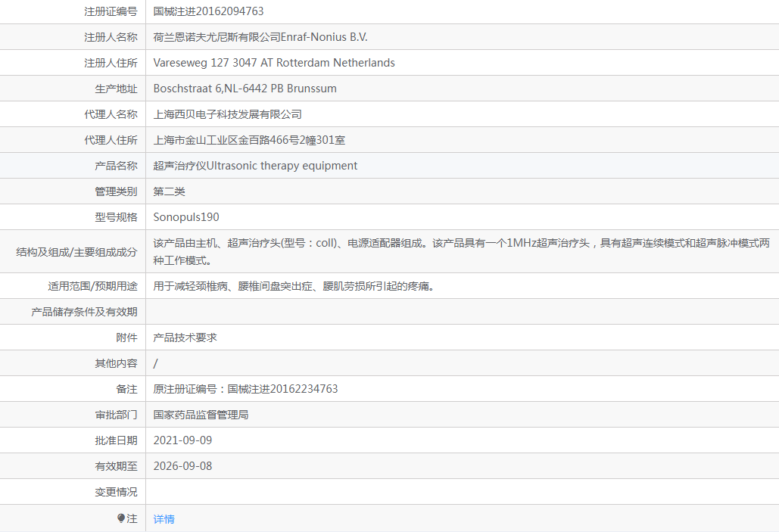The height and width of the screenshot is (532, 779).
Task: Click agent address 上海市金山工业区金百路466号2幢301室
Action: point(249,141)
